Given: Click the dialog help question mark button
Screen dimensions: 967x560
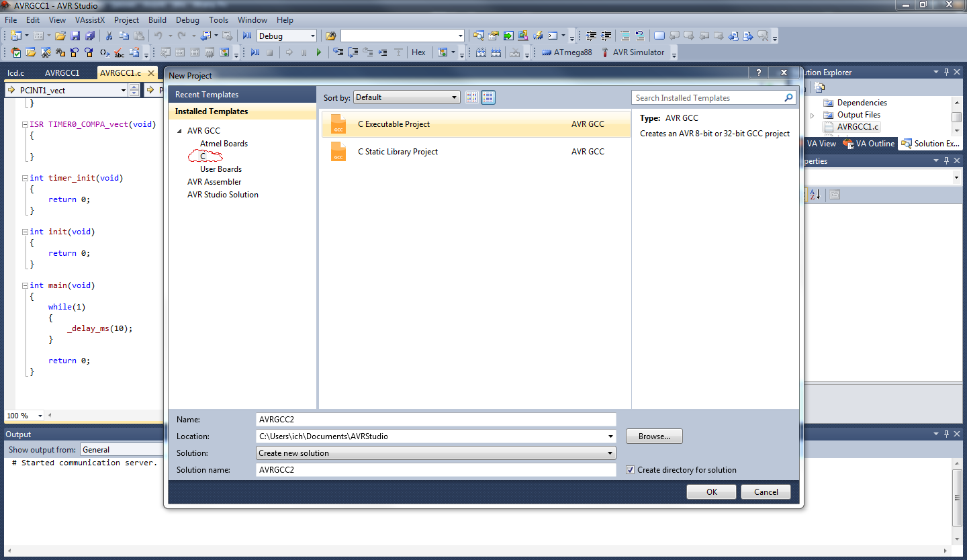Looking at the screenshot, I should (x=758, y=73).
